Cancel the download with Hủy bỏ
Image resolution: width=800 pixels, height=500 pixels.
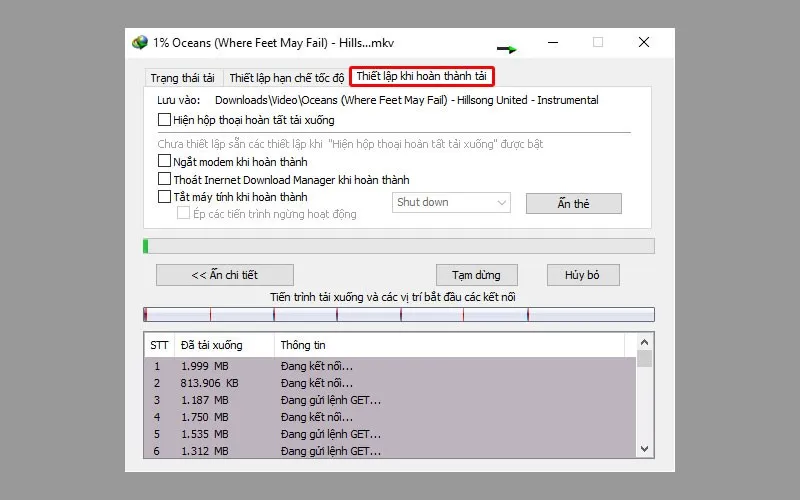(x=583, y=275)
